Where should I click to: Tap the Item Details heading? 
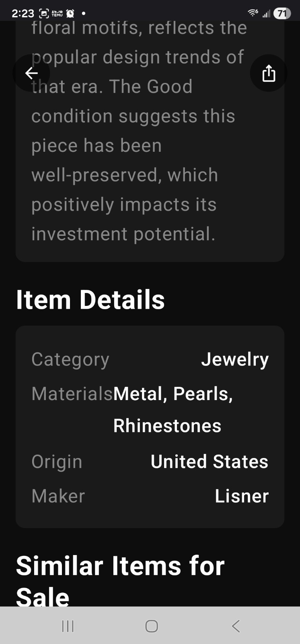[x=90, y=300]
